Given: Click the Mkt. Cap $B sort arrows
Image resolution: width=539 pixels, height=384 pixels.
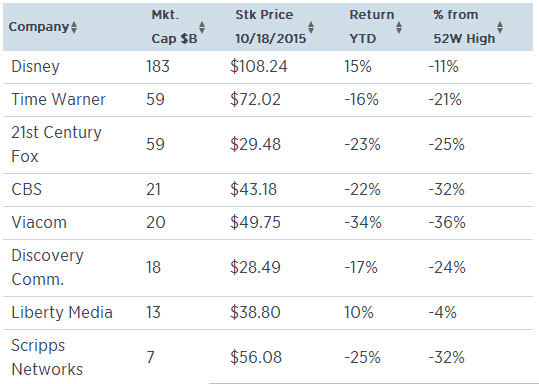Looking at the screenshot, I should pos(202,28).
